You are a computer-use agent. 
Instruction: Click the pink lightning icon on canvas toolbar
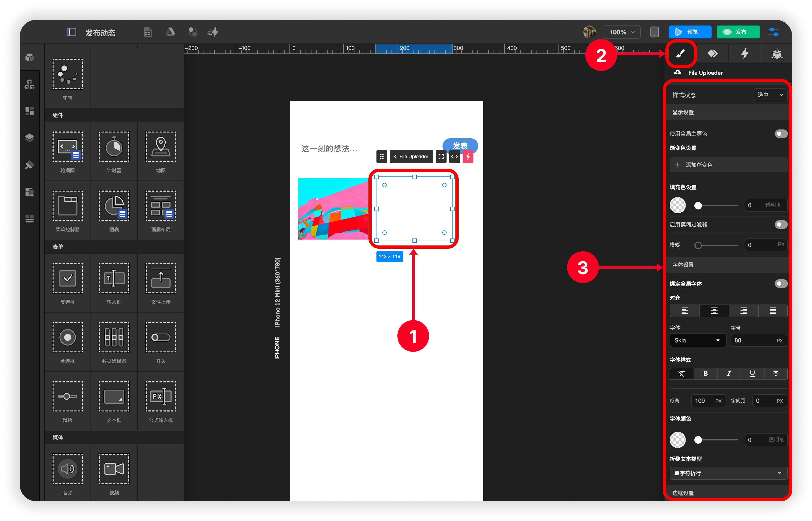pos(468,157)
